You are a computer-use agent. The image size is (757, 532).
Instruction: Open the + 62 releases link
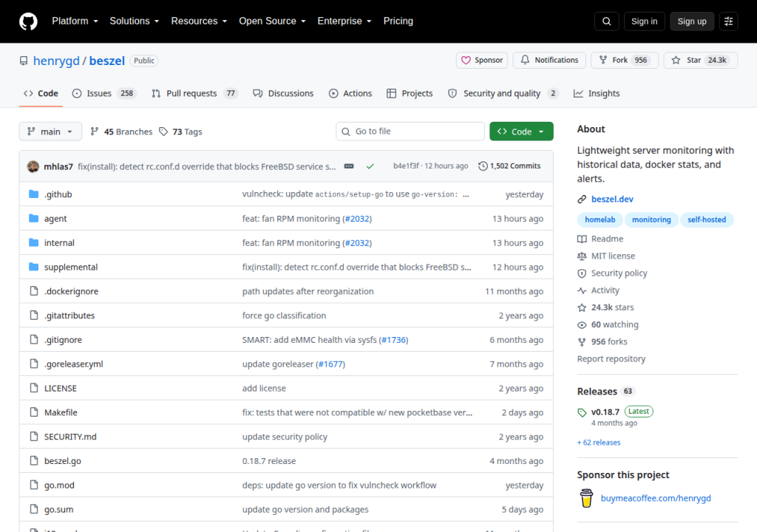point(599,443)
